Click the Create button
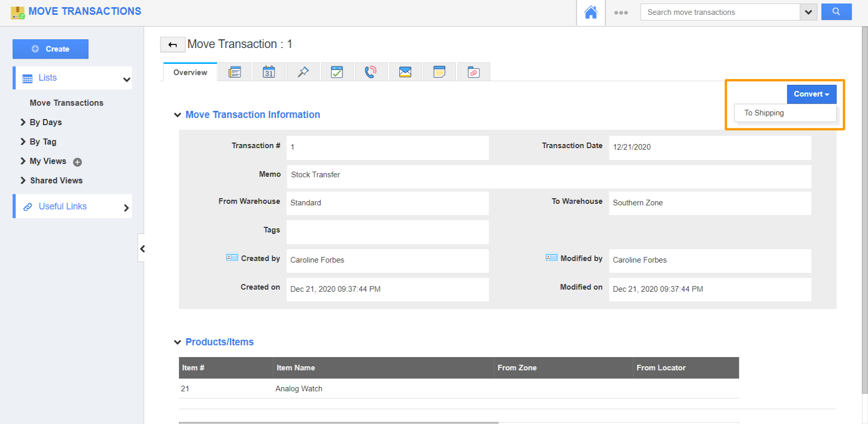This screenshot has height=424, width=868. 51,49
